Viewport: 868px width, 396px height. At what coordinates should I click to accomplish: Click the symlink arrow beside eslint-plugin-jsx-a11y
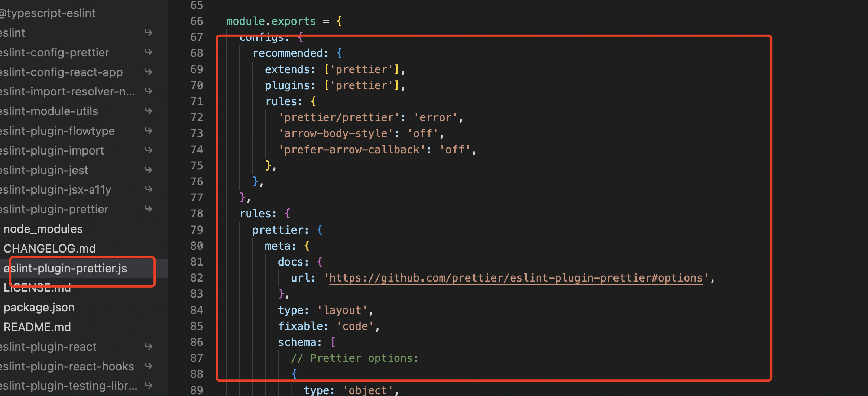148,189
